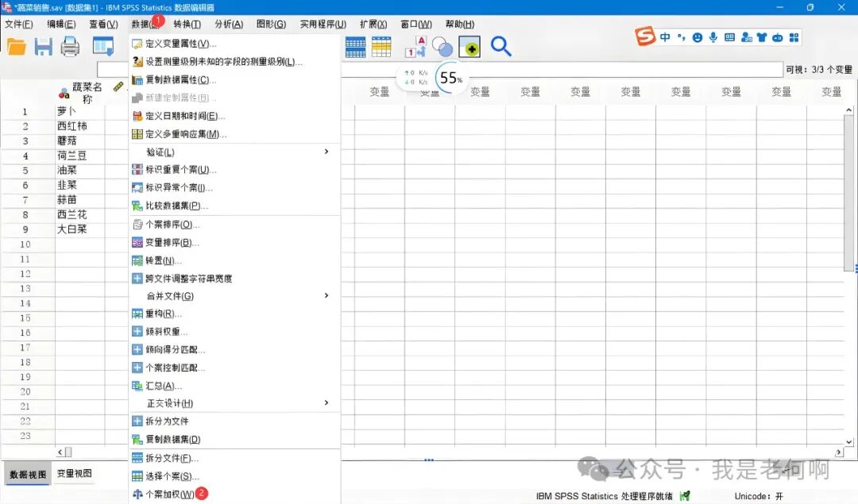Expand the 正交设计(H) submenu
Image resolution: width=858 pixels, height=504 pixels.
(234, 403)
